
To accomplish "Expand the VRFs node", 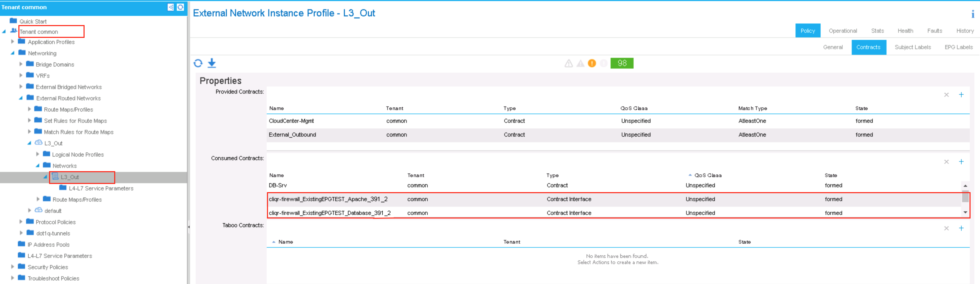I will pyautogui.click(x=21, y=75).
